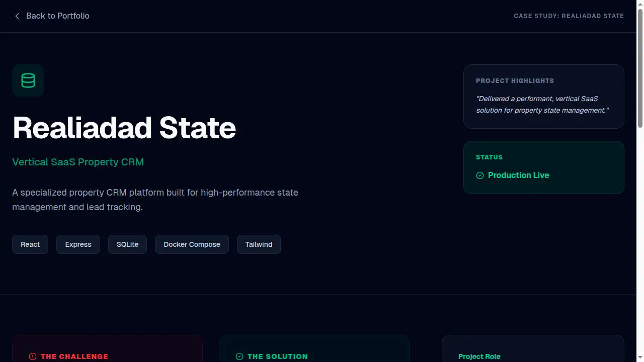Click the specialized property CRM description paragraph

155,200
